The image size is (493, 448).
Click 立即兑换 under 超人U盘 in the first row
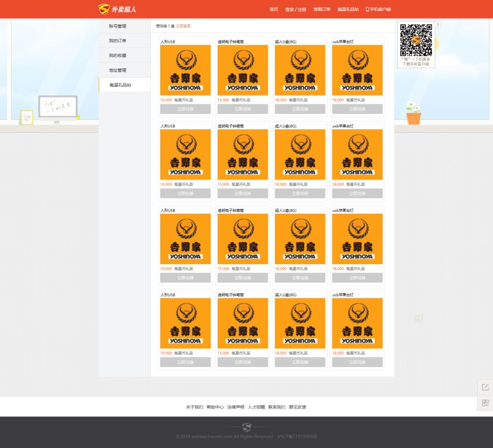(300, 109)
